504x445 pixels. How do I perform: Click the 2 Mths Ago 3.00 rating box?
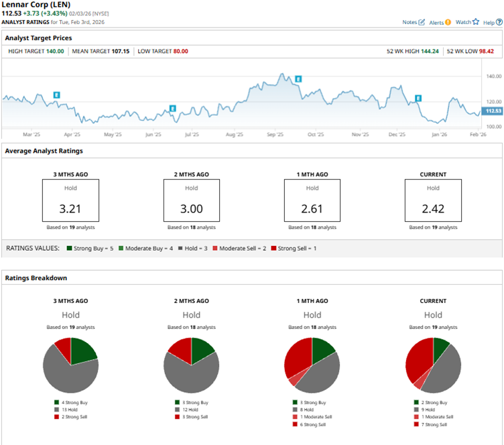coord(191,200)
